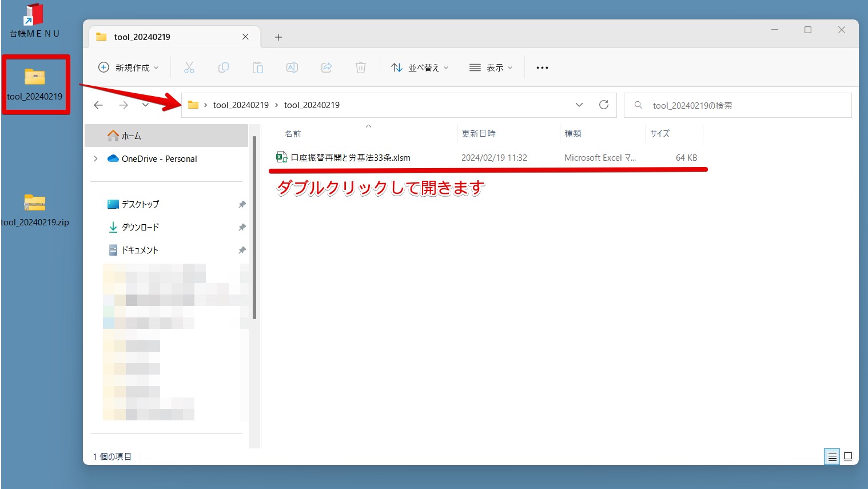Click the Paste clipboard icon

tap(258, 67)
